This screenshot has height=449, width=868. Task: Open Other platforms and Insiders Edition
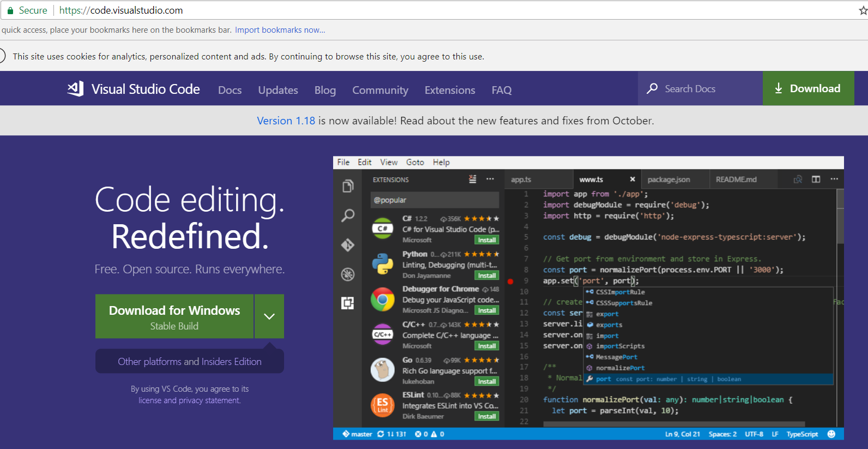(190, 361)
